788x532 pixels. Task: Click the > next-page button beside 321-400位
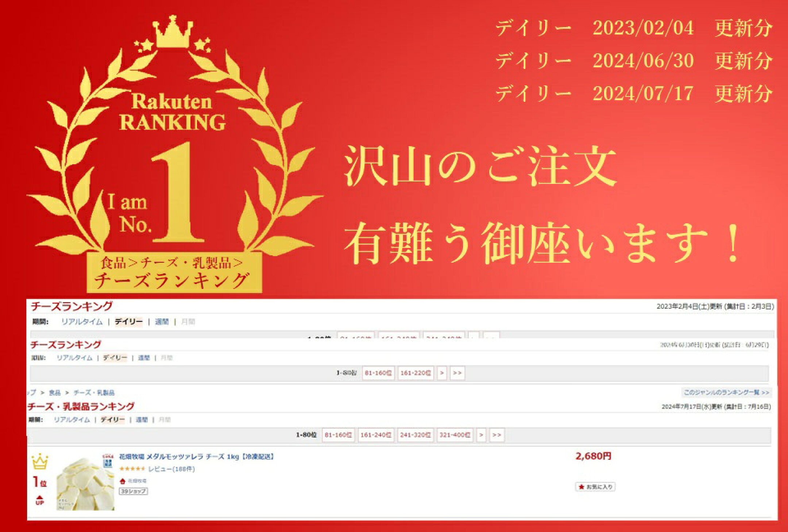481,435
